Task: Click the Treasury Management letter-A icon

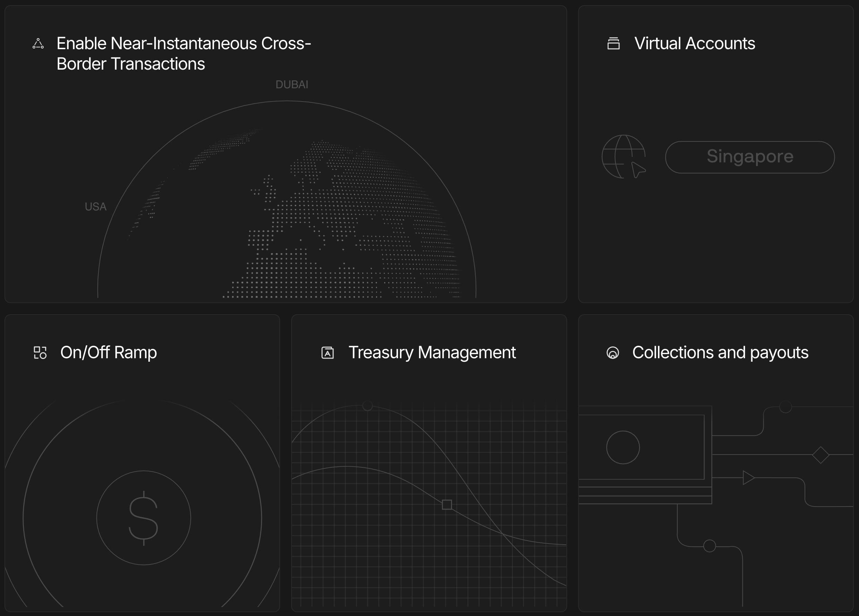Action: coord(328,352)
